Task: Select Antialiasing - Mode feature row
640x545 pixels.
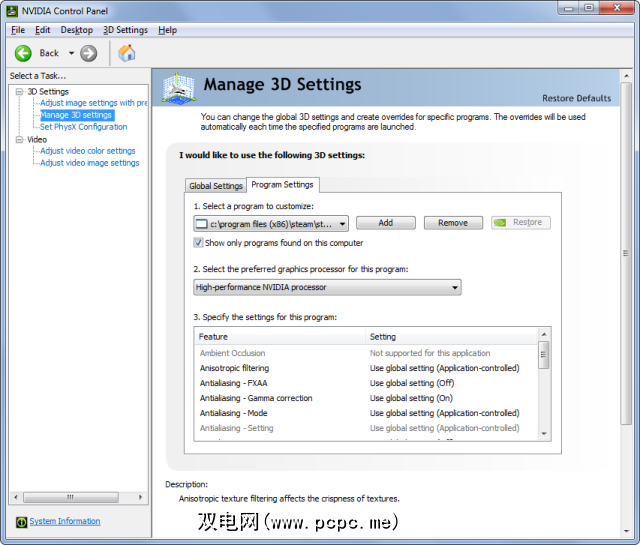Action: coord(365,413)
